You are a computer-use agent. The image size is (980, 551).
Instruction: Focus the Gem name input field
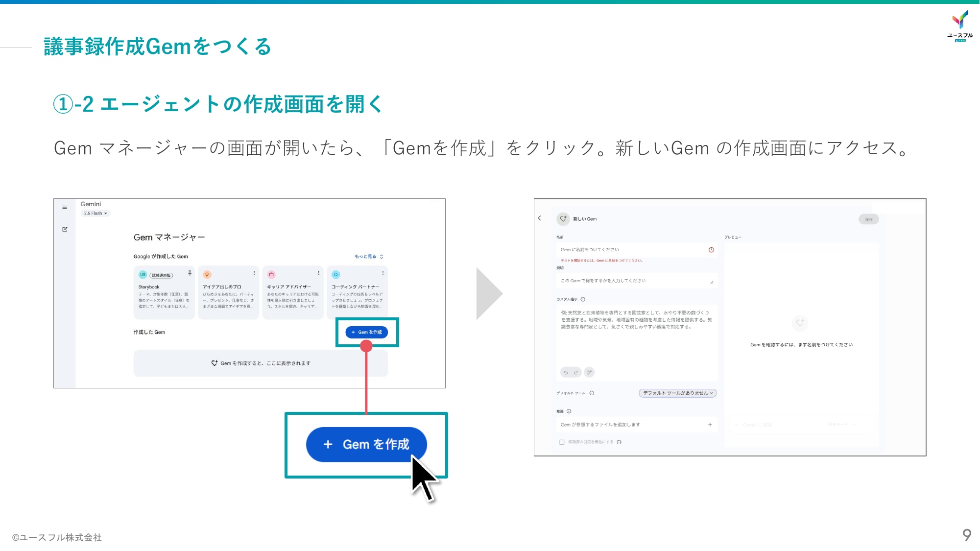click(x=637, y=250)
